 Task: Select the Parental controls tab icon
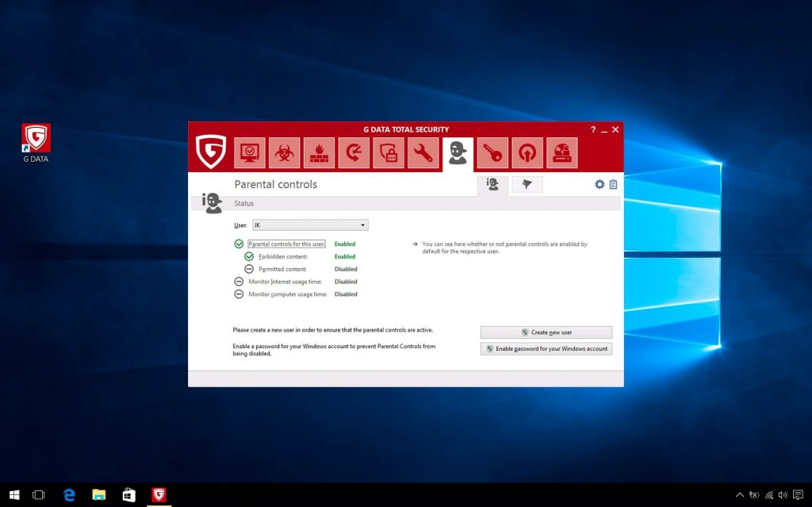(x=458, y=153)
